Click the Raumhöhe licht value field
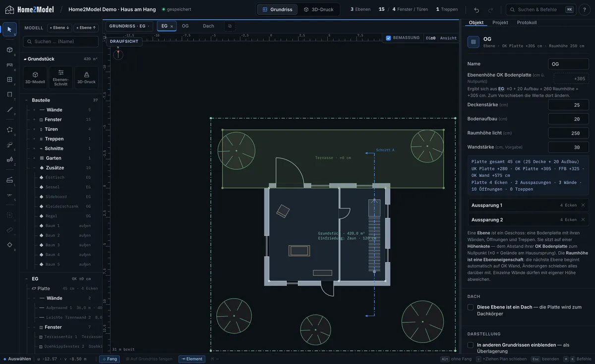Viewport: 595px width, 364px height. tap(569, 133)
